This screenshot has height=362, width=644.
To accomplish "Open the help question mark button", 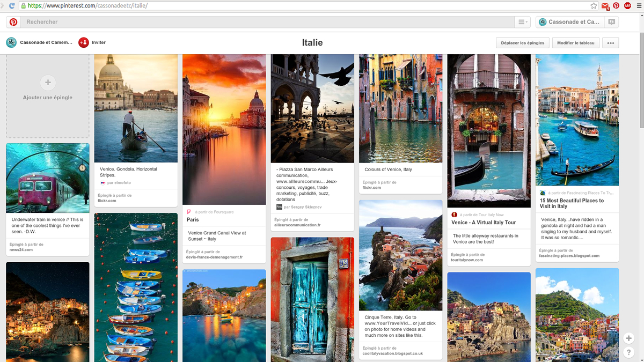I will [x=628, y=352].
